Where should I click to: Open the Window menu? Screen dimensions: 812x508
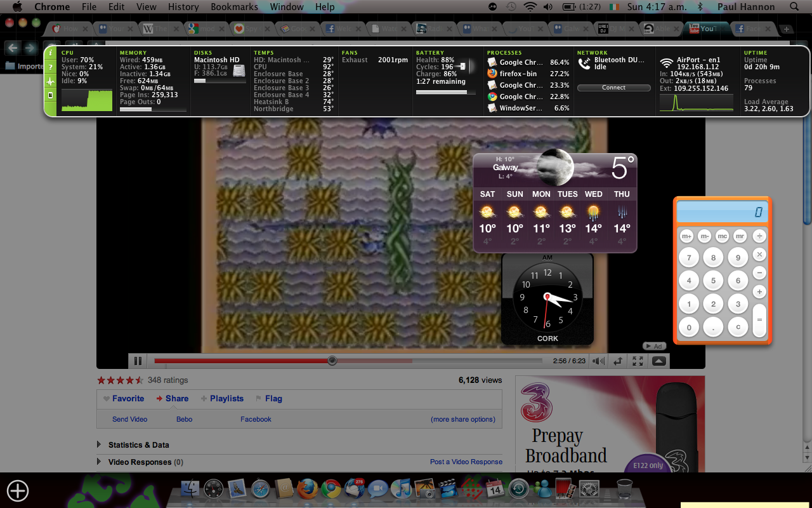[287, 7]
